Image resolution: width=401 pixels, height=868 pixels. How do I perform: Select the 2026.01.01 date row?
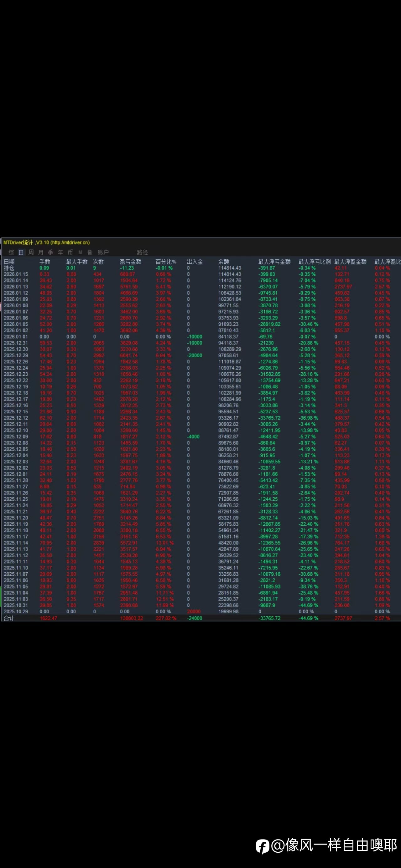16,337
